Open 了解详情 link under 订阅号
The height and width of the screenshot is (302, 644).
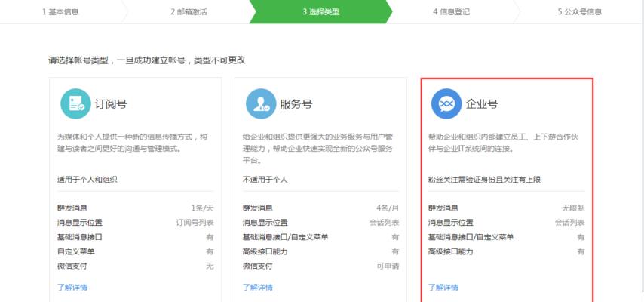72,287
